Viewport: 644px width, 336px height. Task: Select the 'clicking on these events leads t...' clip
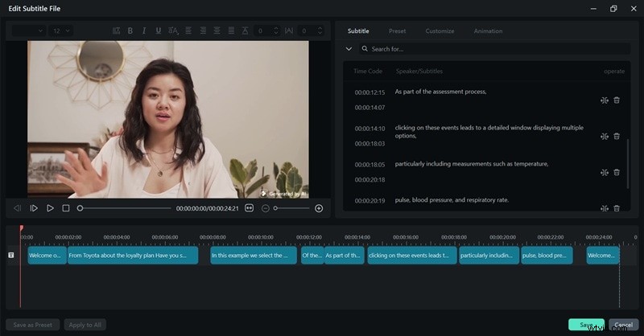(412, 255)
